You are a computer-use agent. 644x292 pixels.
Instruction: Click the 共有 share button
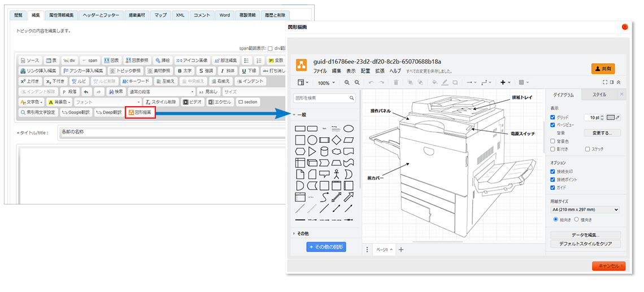[603, 69]
